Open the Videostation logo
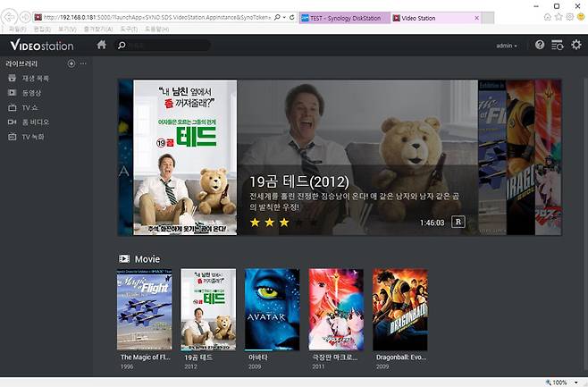Screen dimensions: 588x387 (42, 46)
